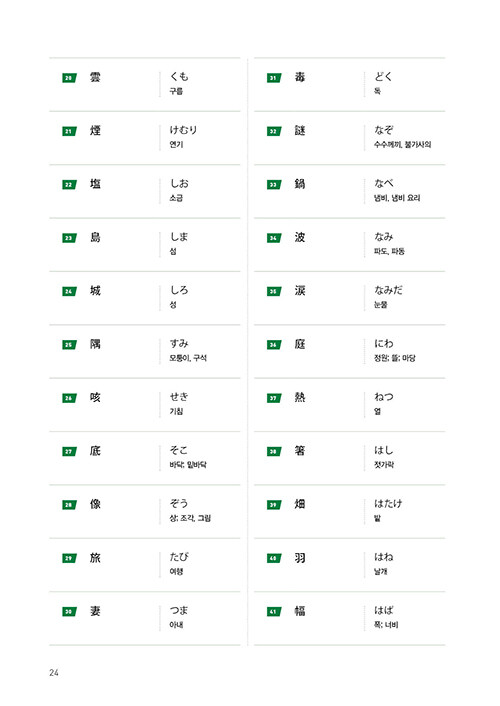Click the green badge numbered 30

point(69,611)
